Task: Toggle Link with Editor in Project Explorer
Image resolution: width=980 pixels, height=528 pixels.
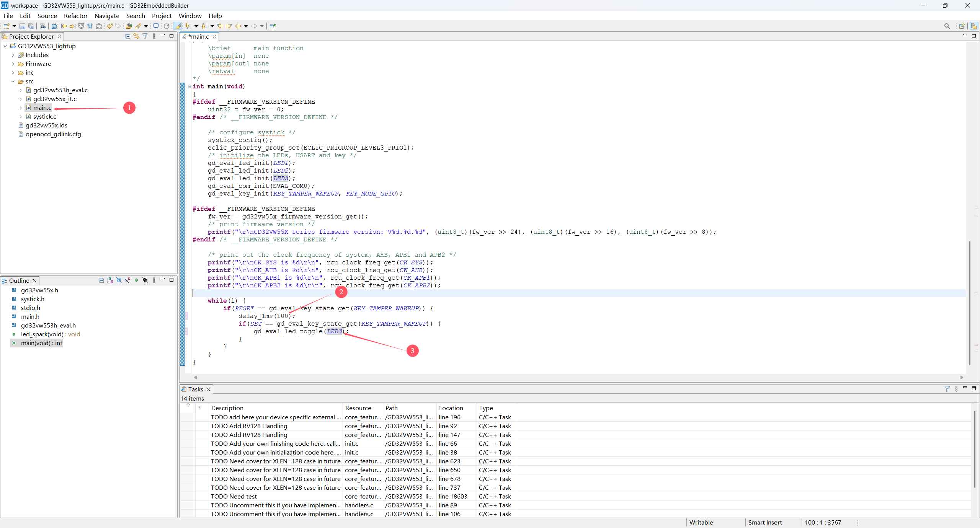Action: point(136,36)
